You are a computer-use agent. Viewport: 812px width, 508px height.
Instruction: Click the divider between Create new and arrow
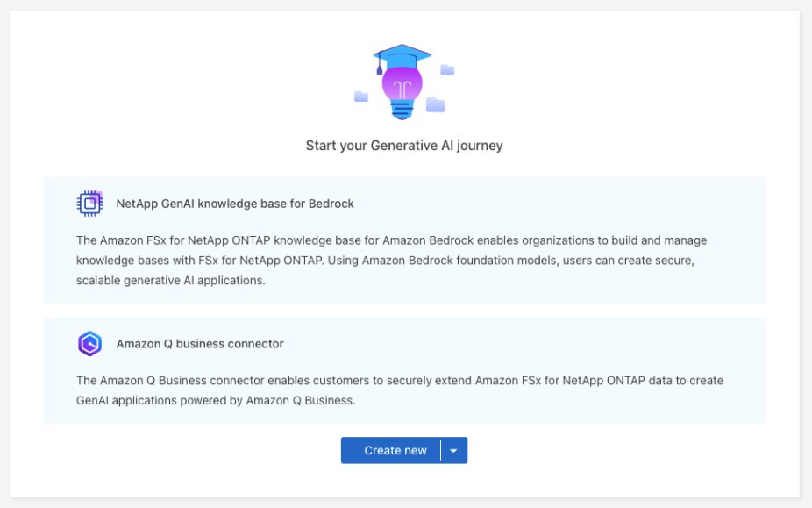[x=440, y=451]
